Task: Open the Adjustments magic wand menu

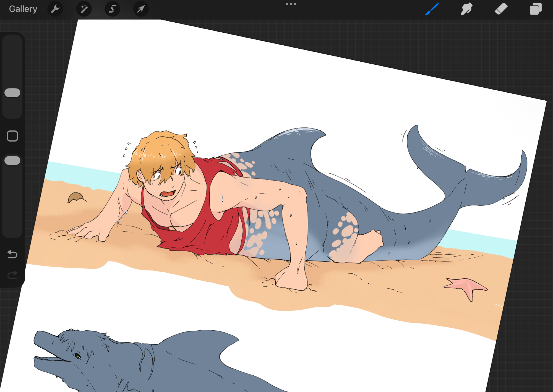Action: tap(84, 9)
